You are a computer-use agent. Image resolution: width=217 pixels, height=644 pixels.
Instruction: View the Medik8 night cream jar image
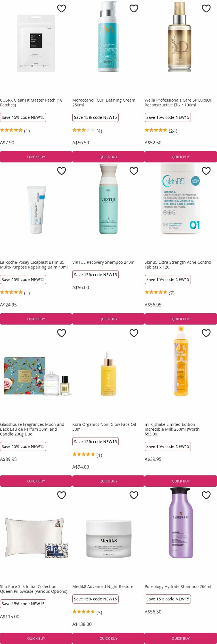point(108,539)
